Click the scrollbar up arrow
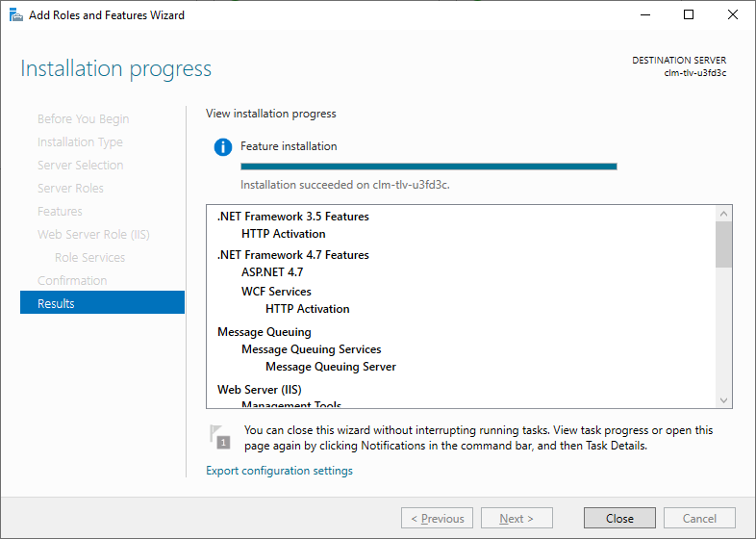 pyautogui.click(x=723, y=214)
